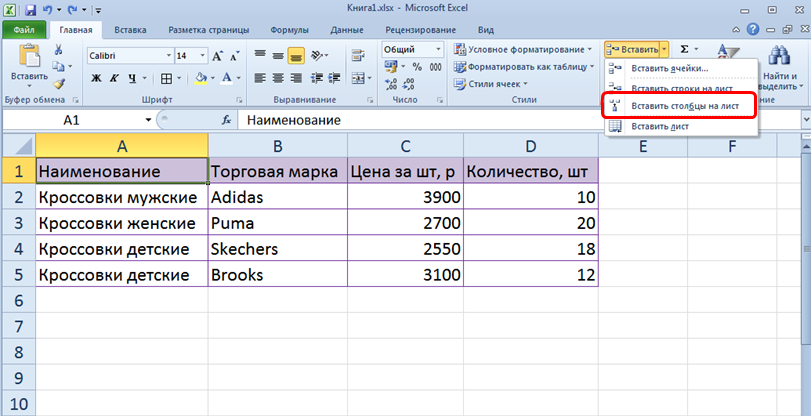Select cell B3 containing Puma
812x416 pixels.
click(x=277, y=222)
